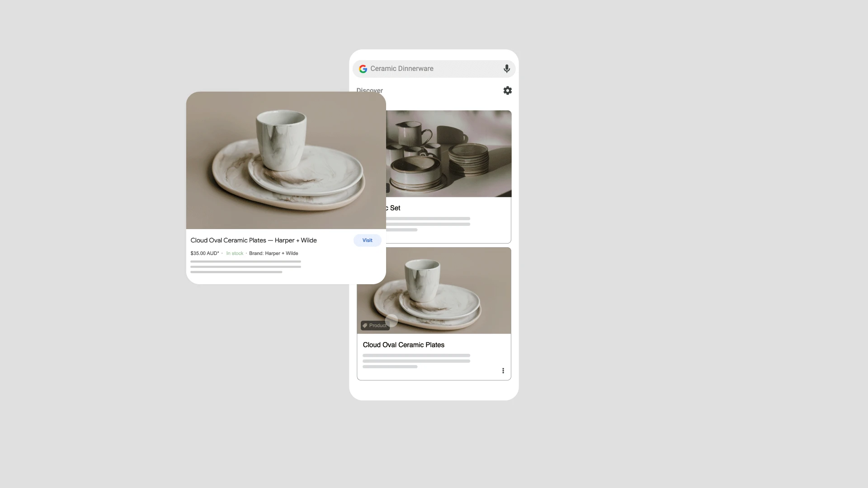Click the Google logo in search bar
The image size is (868, 488).
click(x=363, y=69)
